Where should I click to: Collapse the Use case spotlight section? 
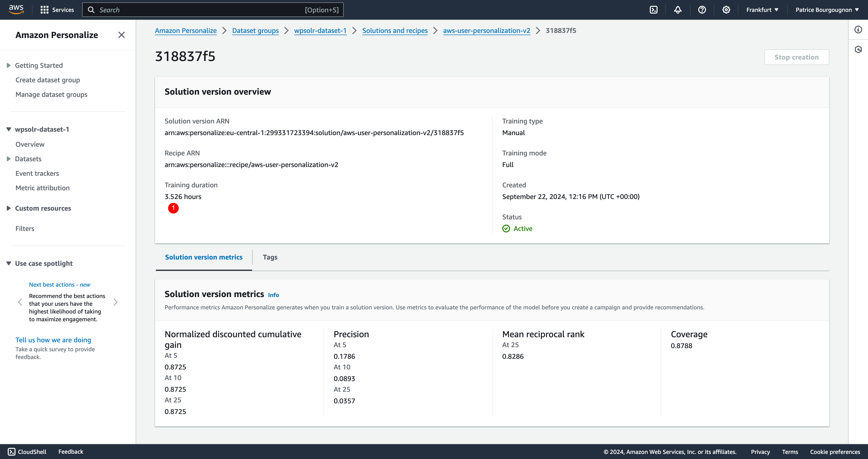pyautogui.click(x=9, y=263)
